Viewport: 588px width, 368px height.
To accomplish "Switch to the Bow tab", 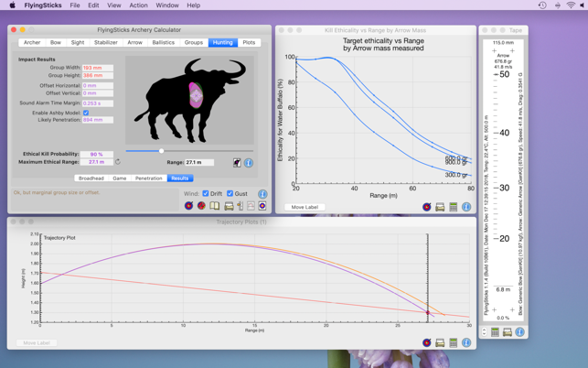I will [56, 42].
